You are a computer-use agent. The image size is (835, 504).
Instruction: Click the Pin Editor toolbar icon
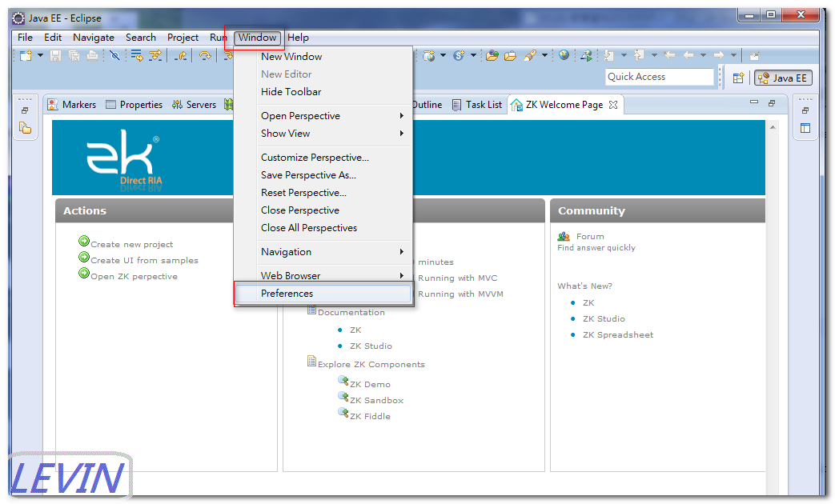[754, 55]
